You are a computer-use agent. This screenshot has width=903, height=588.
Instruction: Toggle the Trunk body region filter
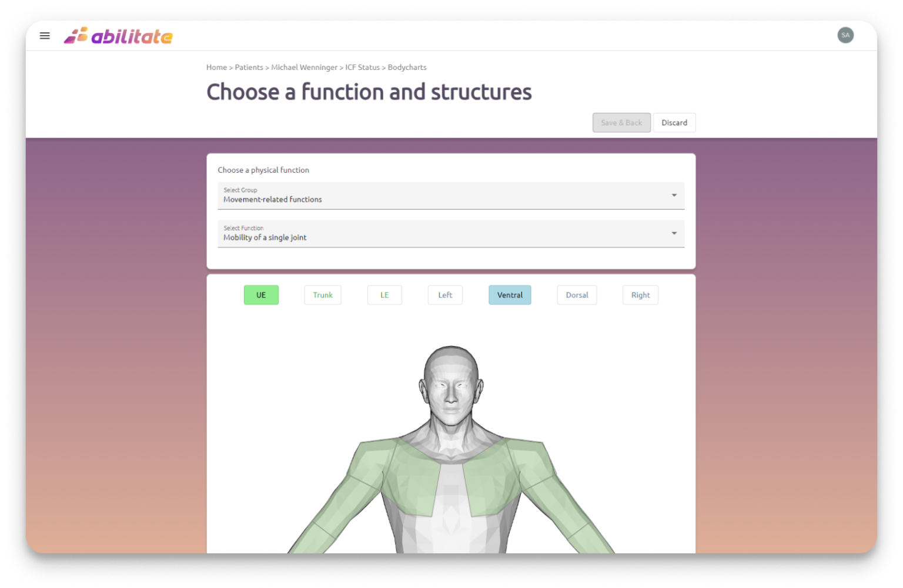coord(322,295)
